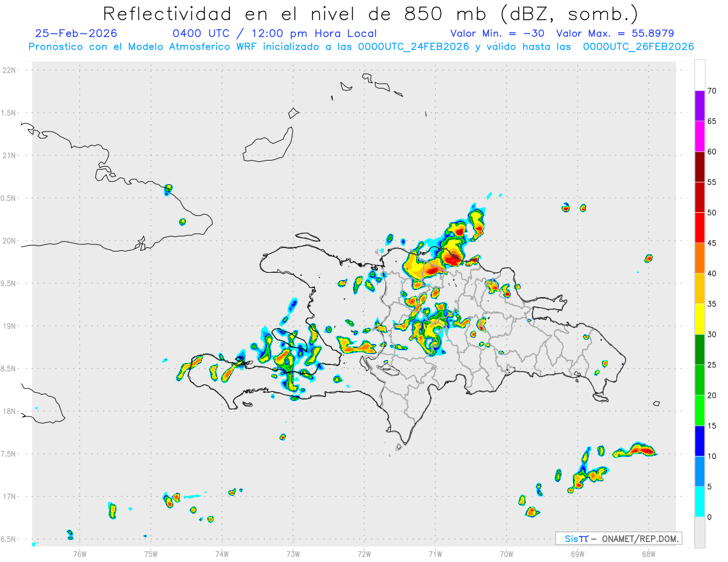Click the 'Valor Min. = -30' value
This screenshot has width=728, height=562.
pyautogui.click(x=499, y=34)
